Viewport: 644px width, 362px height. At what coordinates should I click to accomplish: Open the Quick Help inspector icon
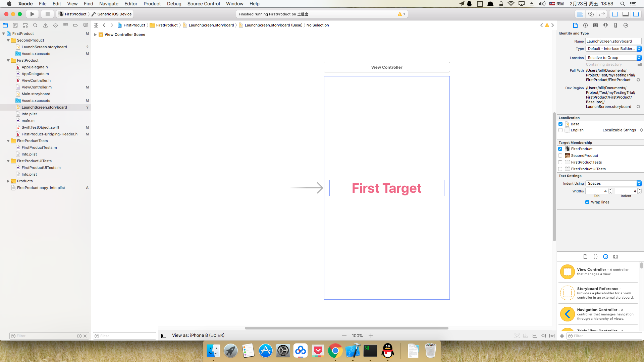pos(585,25)
